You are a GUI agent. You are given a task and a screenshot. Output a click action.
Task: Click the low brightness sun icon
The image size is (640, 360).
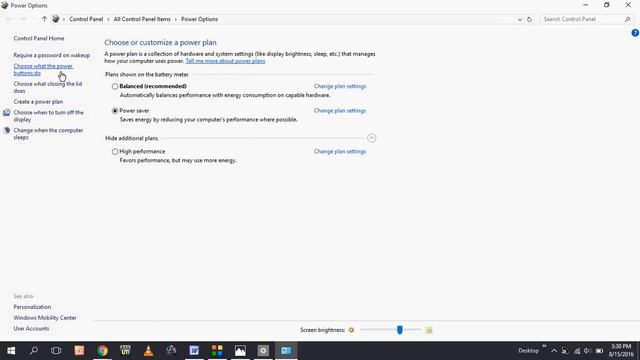351,330
